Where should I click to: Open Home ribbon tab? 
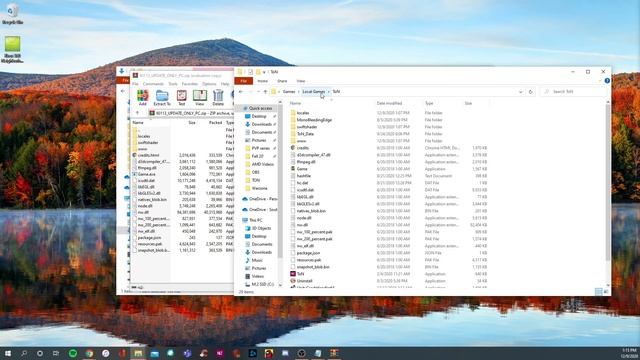pyautogui.click(x=262, y=81)
